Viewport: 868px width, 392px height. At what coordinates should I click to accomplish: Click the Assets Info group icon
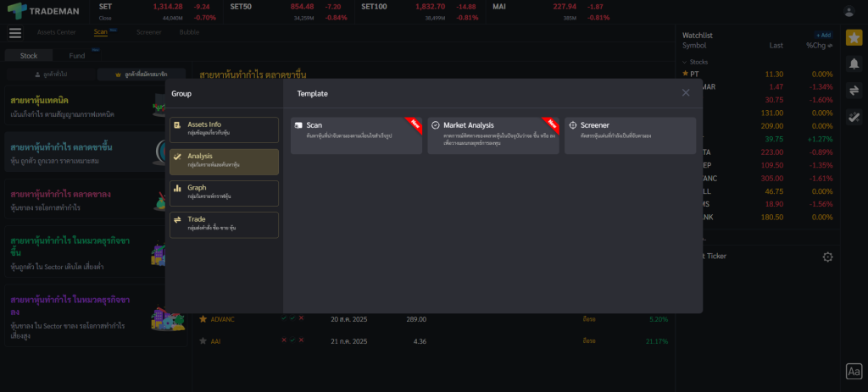tap(177, 125)
